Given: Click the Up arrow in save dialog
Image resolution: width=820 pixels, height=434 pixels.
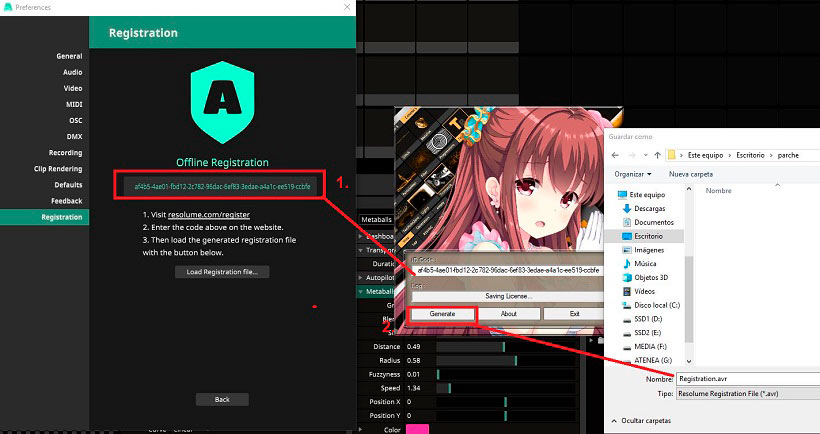Looking at the screenshot, I should tap(657, 155).
